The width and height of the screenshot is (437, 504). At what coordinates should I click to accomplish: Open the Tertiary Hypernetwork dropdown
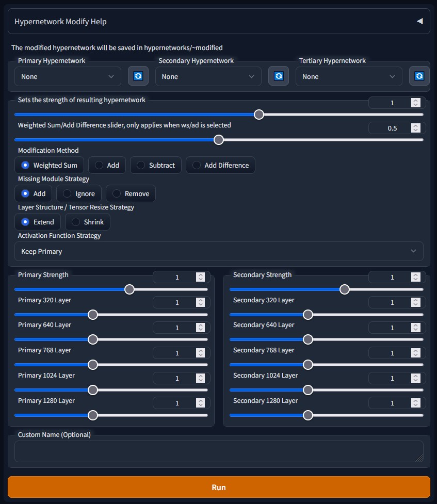pyautogui.click(x=349, y=76)
